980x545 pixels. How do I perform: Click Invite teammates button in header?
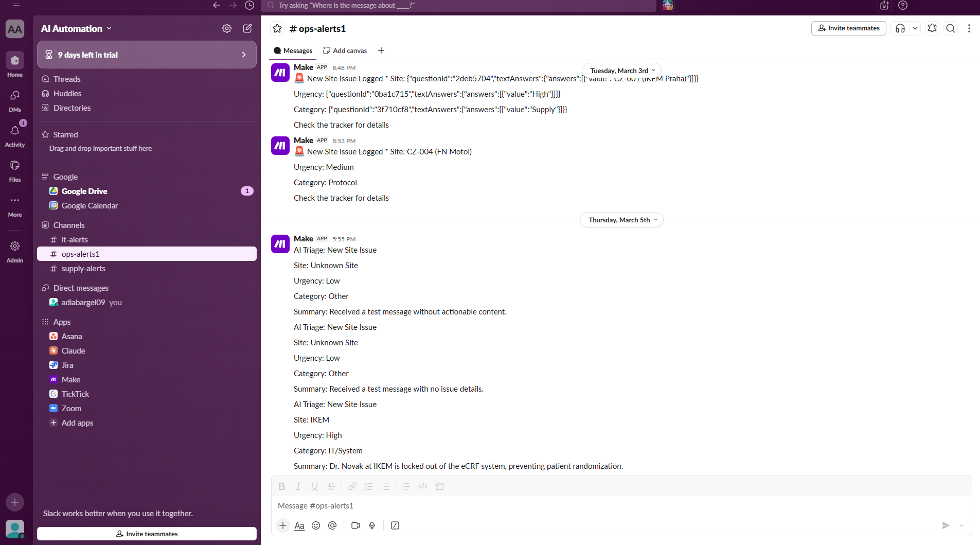coord(848,28)
